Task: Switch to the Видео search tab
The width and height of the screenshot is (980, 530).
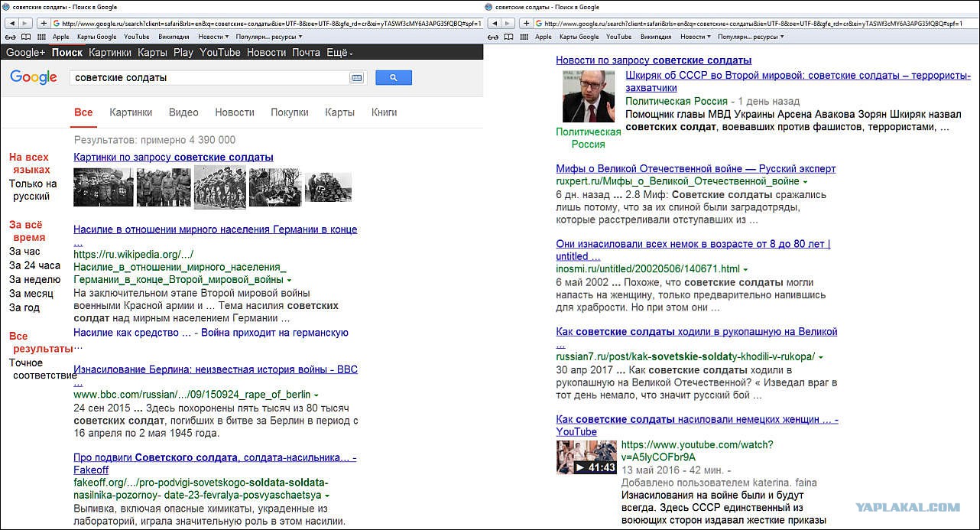Action: [x=183, y=112]
